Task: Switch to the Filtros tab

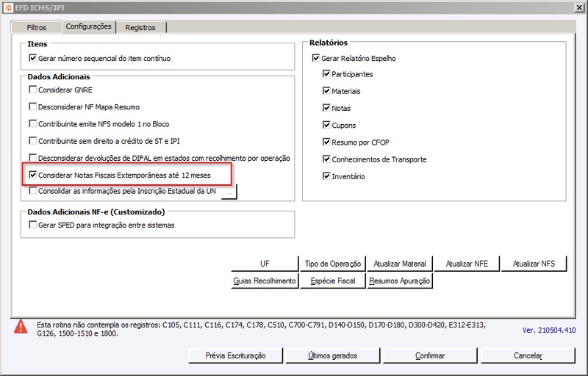Action: click(36, 27)
